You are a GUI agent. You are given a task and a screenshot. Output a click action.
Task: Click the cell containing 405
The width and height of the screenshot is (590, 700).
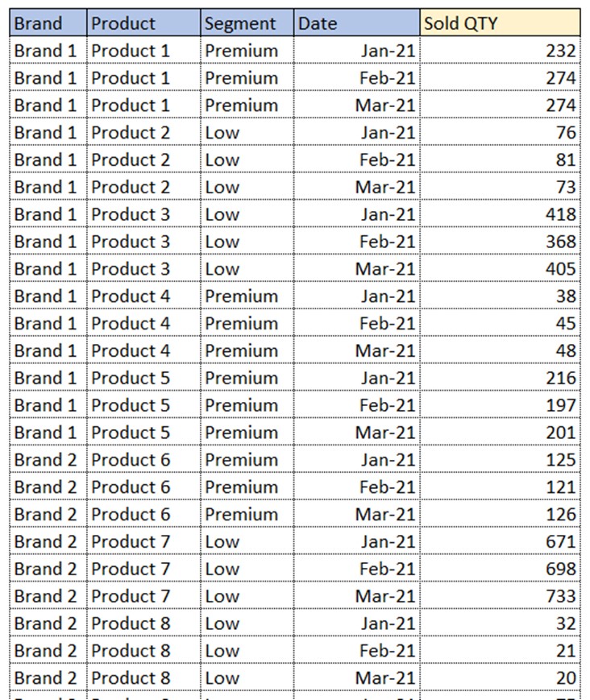[x=501, y=268]
